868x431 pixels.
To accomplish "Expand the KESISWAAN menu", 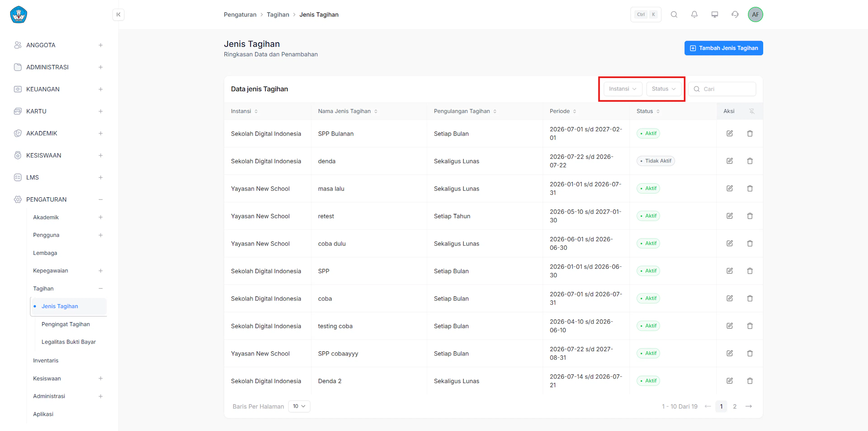I will [x=100, y=155].
